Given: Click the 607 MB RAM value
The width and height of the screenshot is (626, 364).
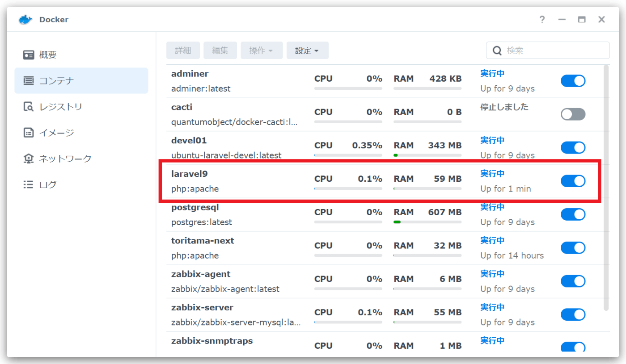Looking at the screenshot, I should coord(445,212).
